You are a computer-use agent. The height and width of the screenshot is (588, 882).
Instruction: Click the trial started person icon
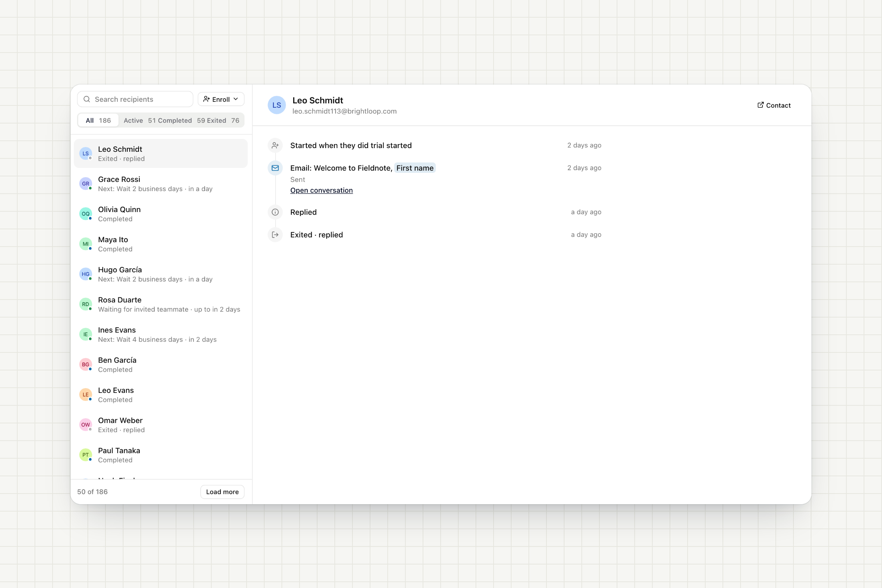click(x=275, y=145)
